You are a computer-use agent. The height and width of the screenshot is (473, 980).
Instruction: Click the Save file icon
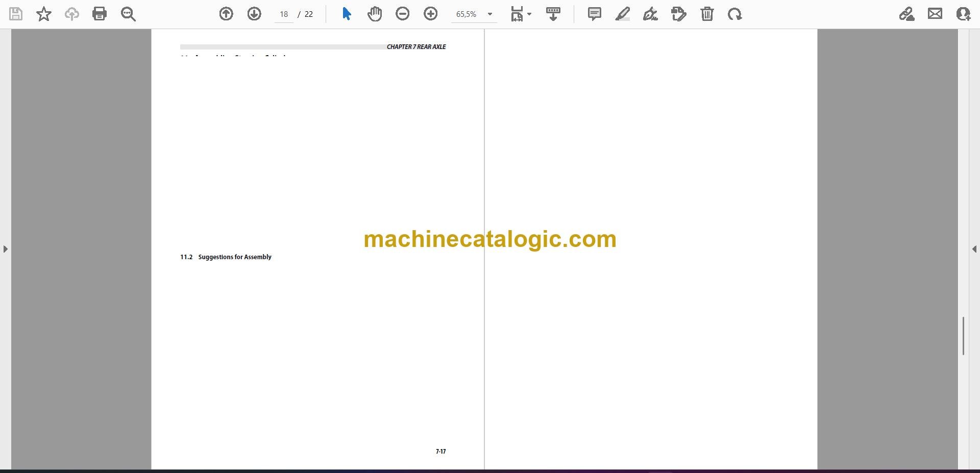point(16,14)
